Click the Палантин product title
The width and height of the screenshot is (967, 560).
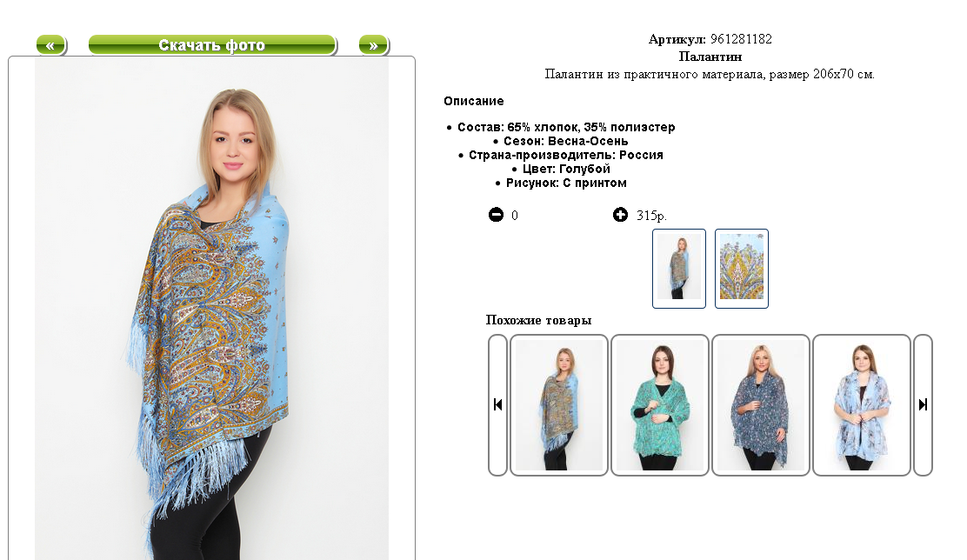(710, 57)
